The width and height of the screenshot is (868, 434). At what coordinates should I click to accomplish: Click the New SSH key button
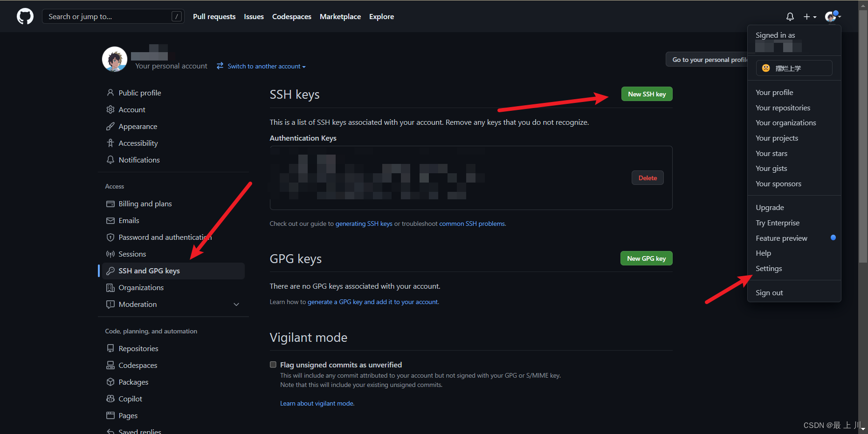[x=647, y=94]
